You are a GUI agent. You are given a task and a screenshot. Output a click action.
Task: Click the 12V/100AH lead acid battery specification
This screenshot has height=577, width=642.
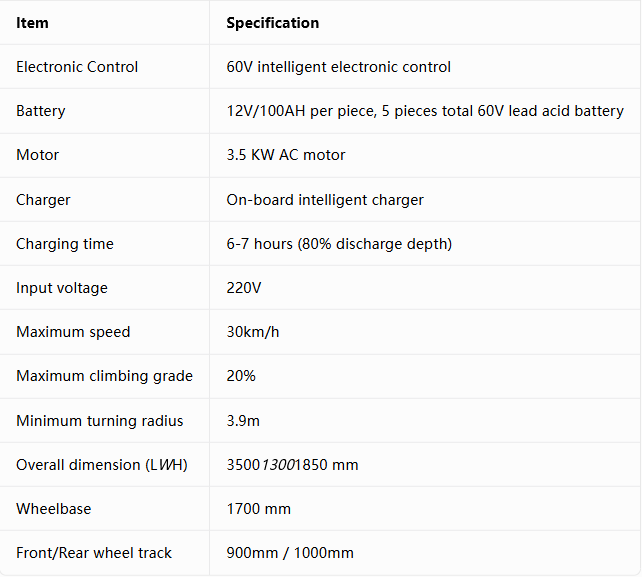pos(425,111)
